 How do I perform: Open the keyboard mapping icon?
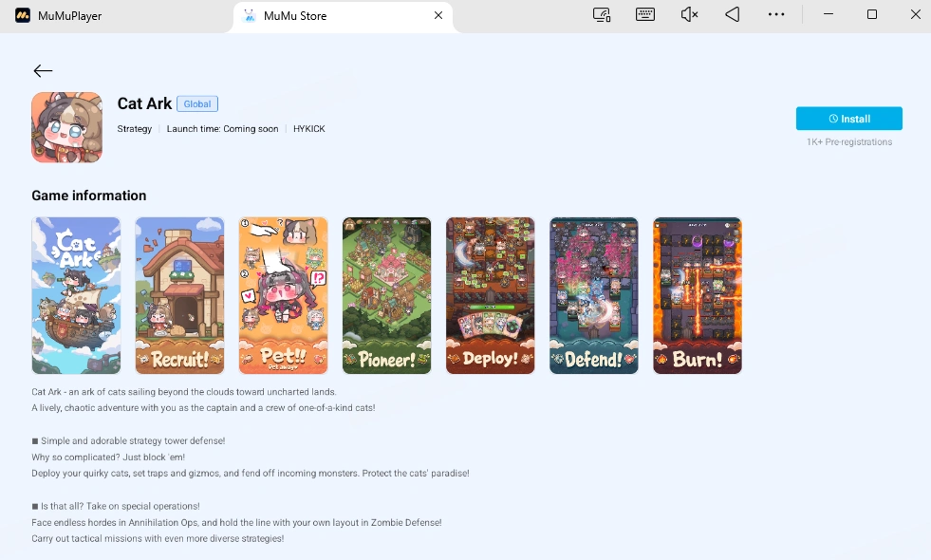point(644,15)
